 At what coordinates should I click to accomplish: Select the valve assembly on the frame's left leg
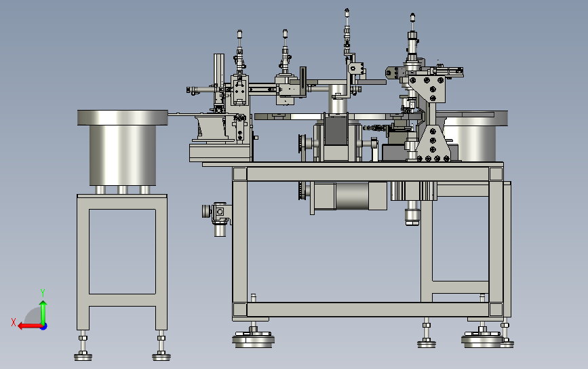[217, 219]
